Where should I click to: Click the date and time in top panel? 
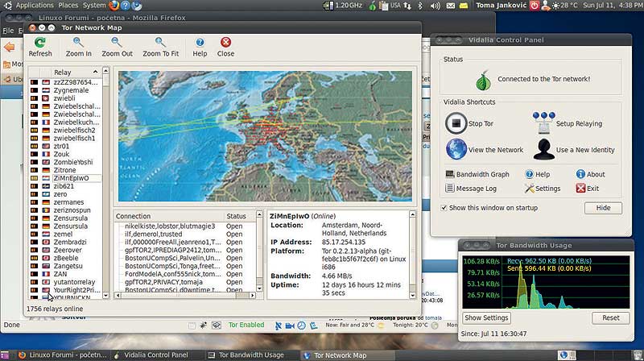(611, 6)
